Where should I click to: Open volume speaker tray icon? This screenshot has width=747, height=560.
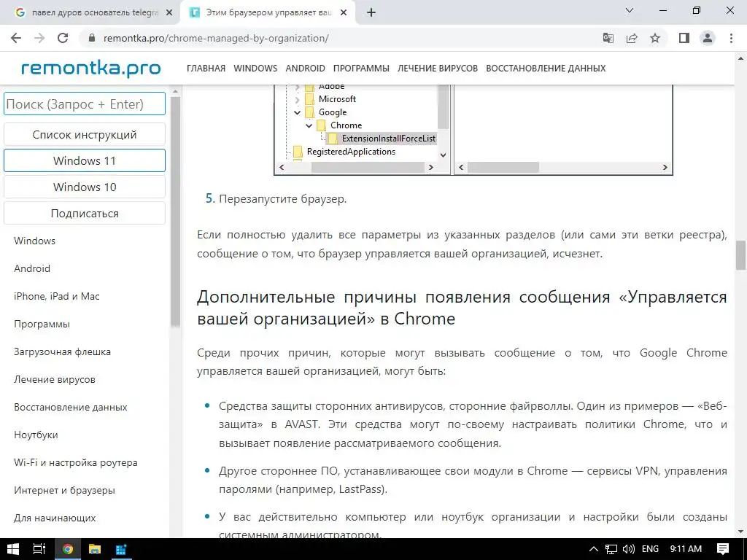coord(628,549)
